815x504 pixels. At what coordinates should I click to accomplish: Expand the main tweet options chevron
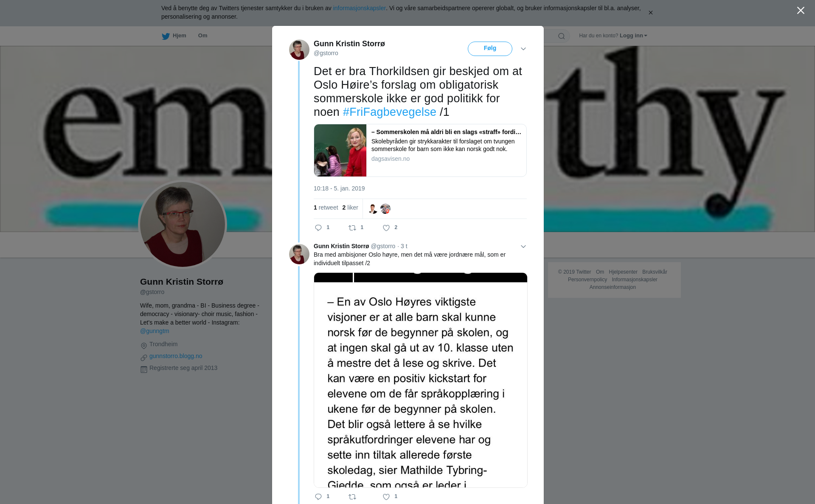coord(523,49)
